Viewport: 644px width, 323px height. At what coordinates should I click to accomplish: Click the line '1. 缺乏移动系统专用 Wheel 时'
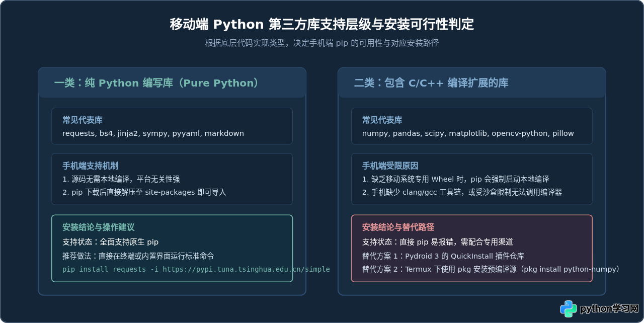pyautogui.click(x=456, y=179)
